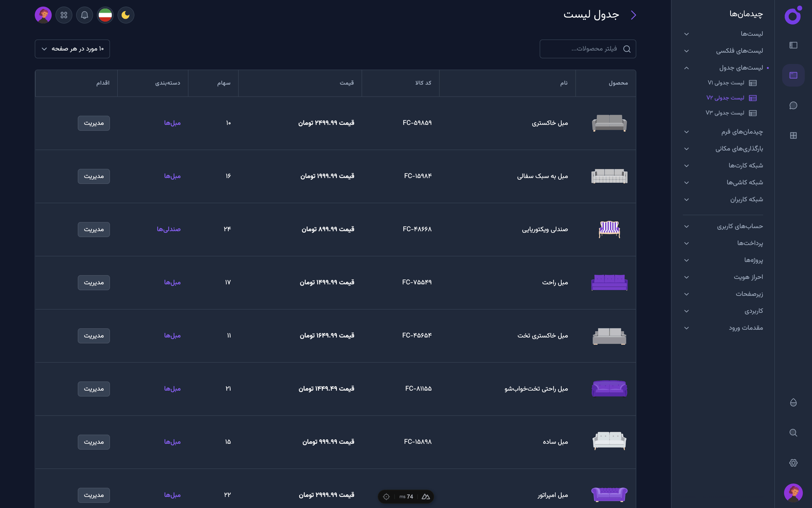Click the sidebar panel layout icon
This screenshot has width=812, height=508.
pos(793,45)
